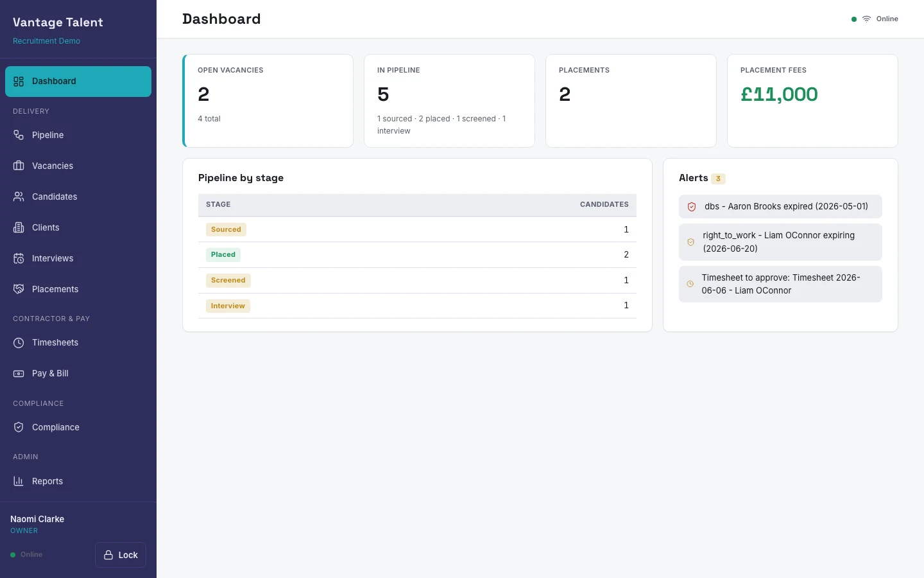Click the OWNER role label
The width and height of the screenshot is (924, 578).
click(24, 531)
